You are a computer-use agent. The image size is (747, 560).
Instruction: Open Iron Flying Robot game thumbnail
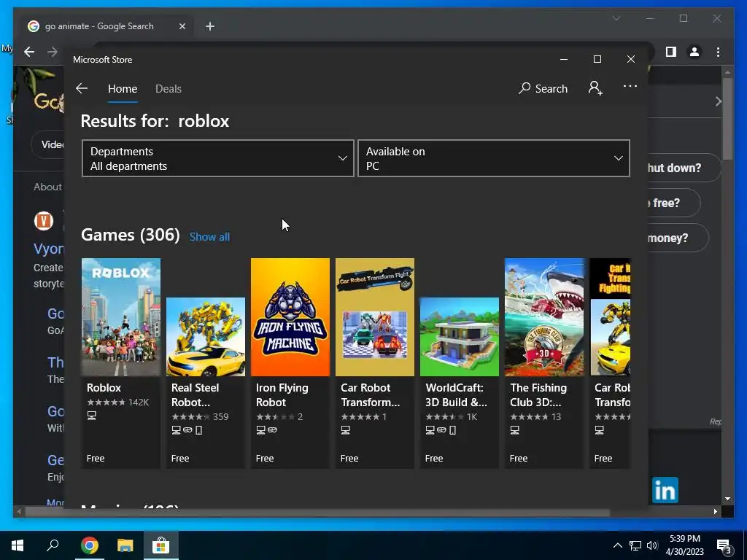coord(290,317)
